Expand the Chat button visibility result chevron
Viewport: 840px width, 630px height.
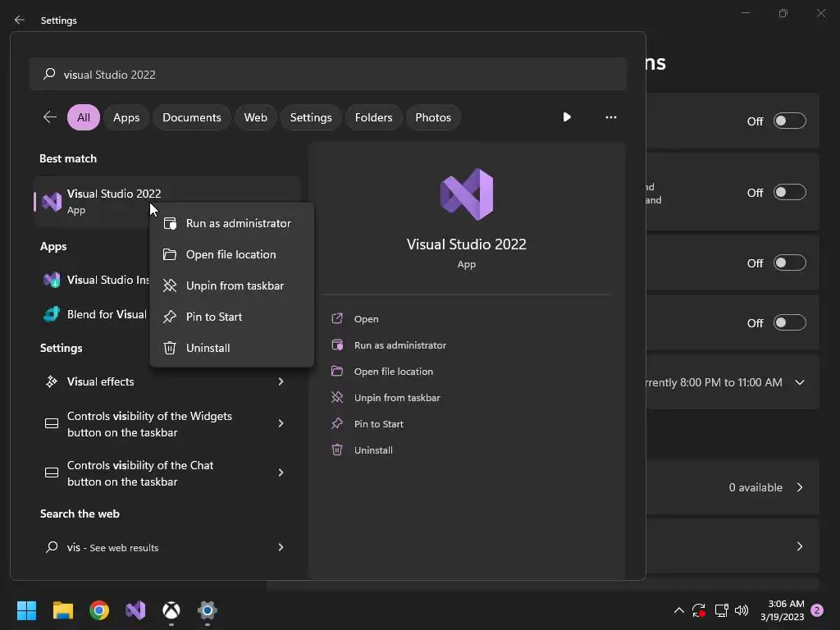pyautogui.click(x=281, y=472)
